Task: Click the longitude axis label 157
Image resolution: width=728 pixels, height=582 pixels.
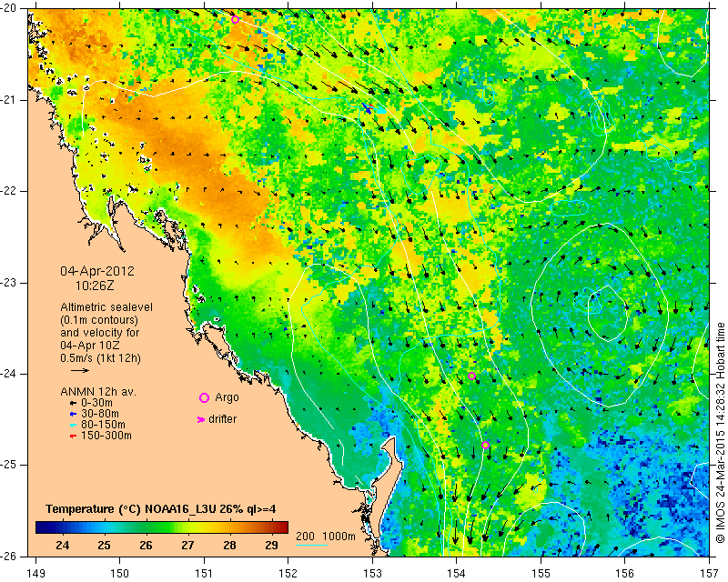Action: pos(710,574)
